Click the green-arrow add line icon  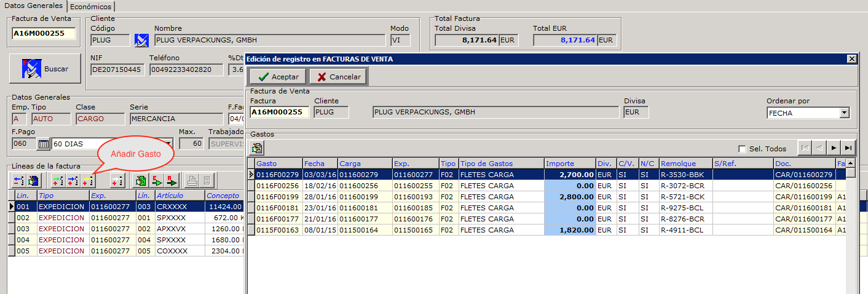click(58, 180)
